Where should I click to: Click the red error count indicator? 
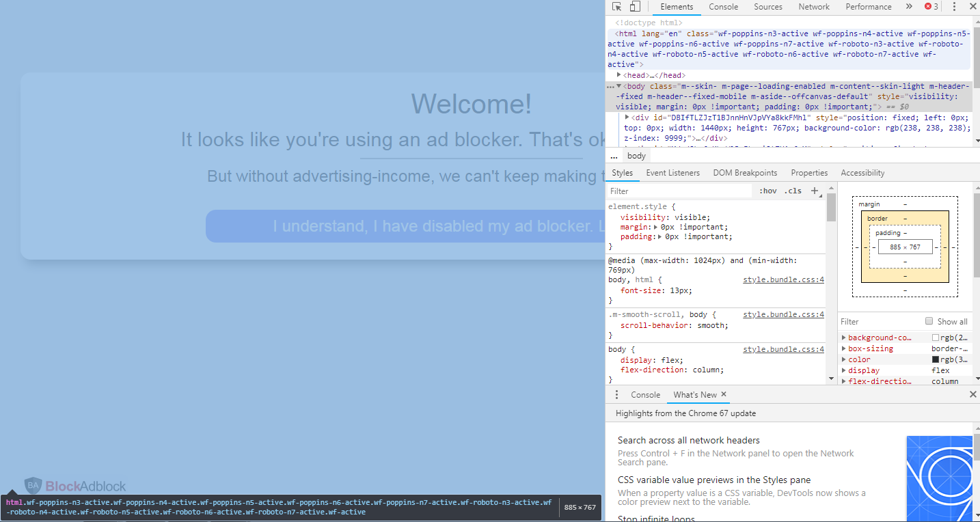pos(931,7)
